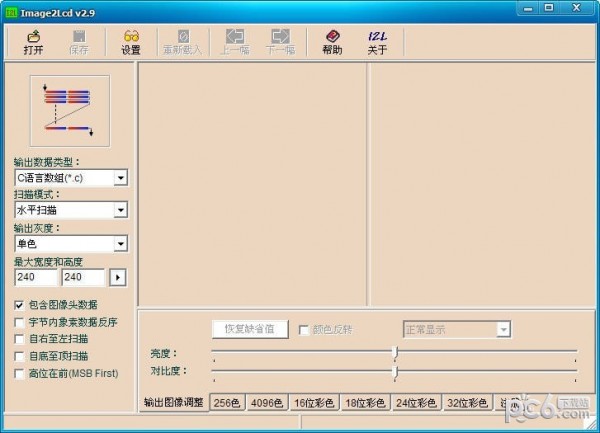Switch to 24位彩色 tab

tap(416, 403)
